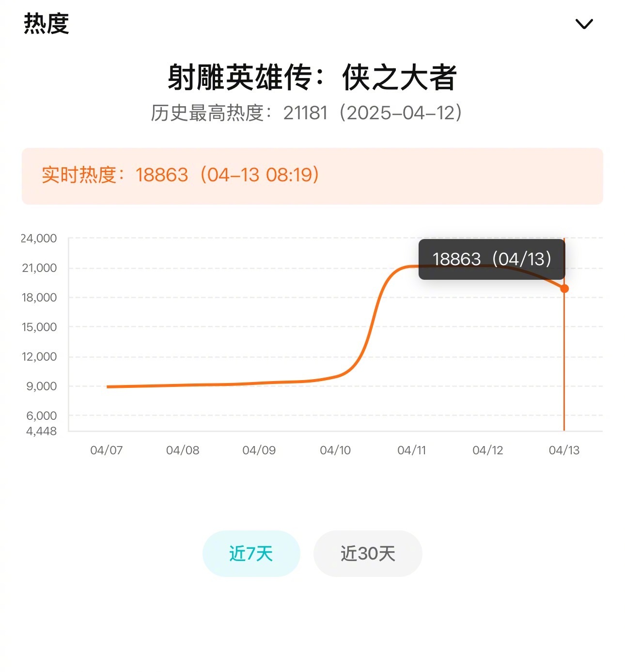Image resolution: width=625 pixels, height=672 pixels.
Task: Click the 历史最高热度 21181 text
Action: pos(306,113)
